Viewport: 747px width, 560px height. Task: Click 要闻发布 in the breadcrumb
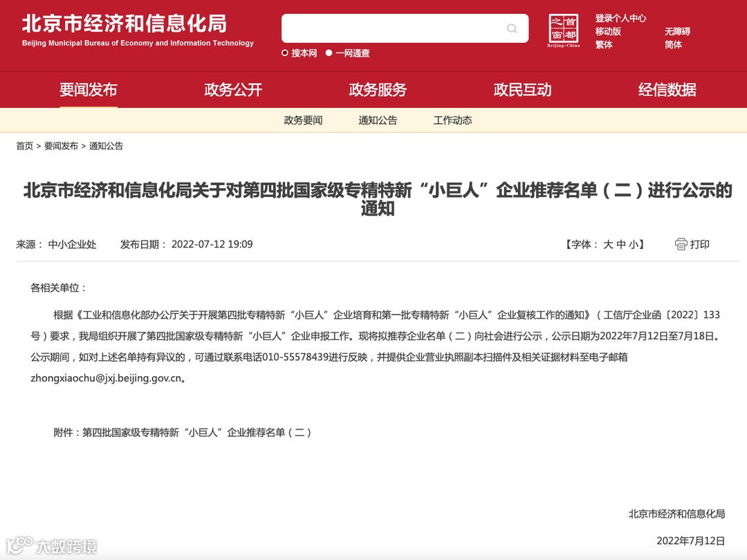click(x=61, y=146)
